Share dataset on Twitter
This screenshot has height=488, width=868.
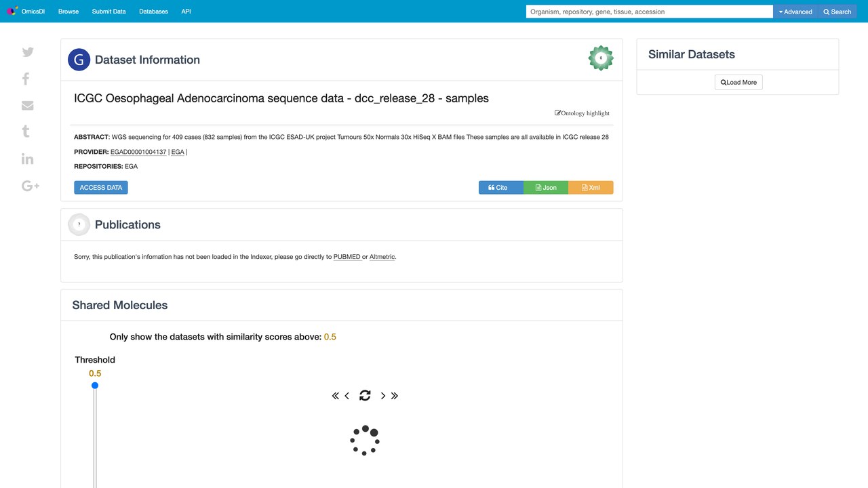click(28, 52)
